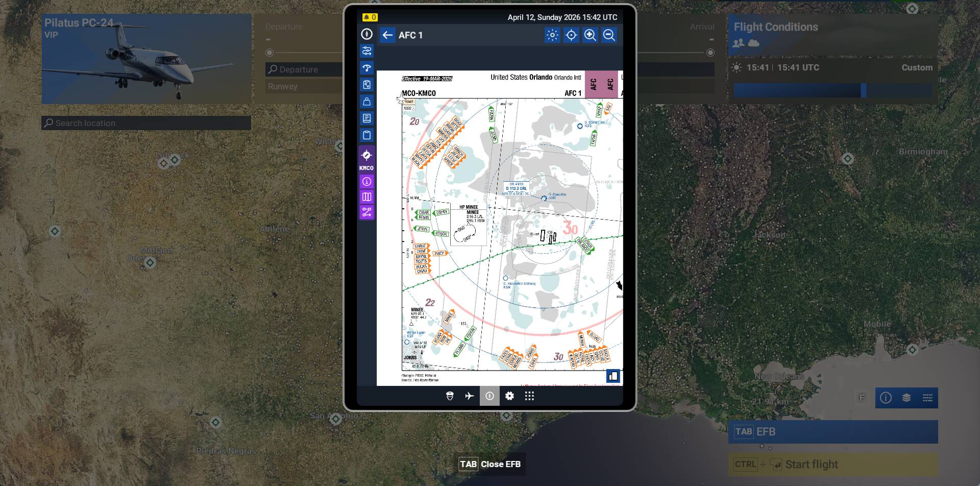Click the Search location field
This screenshot has height=486, width=980.
146,123
